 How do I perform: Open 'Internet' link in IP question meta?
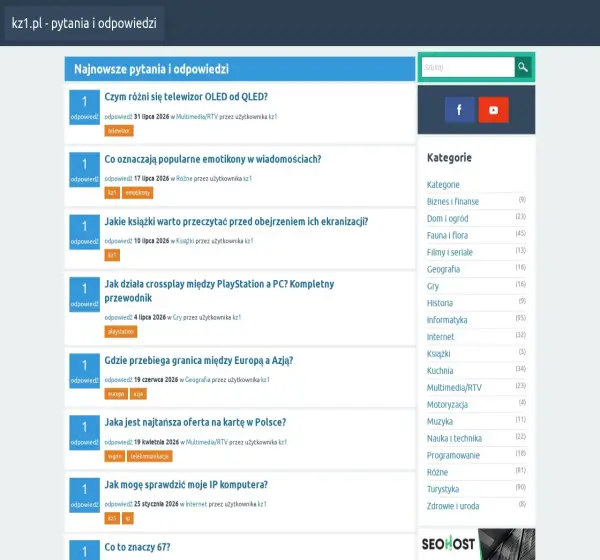(196, 504)
